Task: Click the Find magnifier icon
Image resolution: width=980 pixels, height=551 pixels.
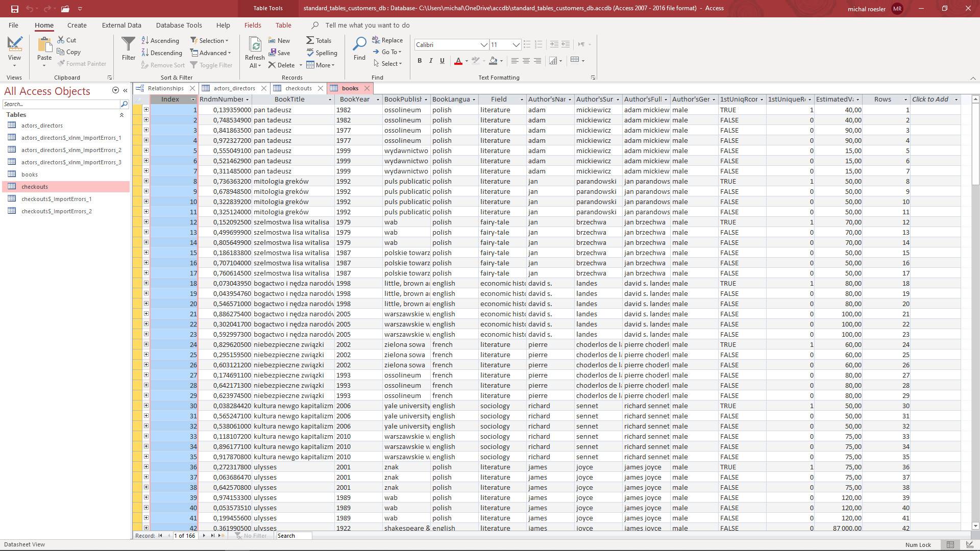Action: 359,44
